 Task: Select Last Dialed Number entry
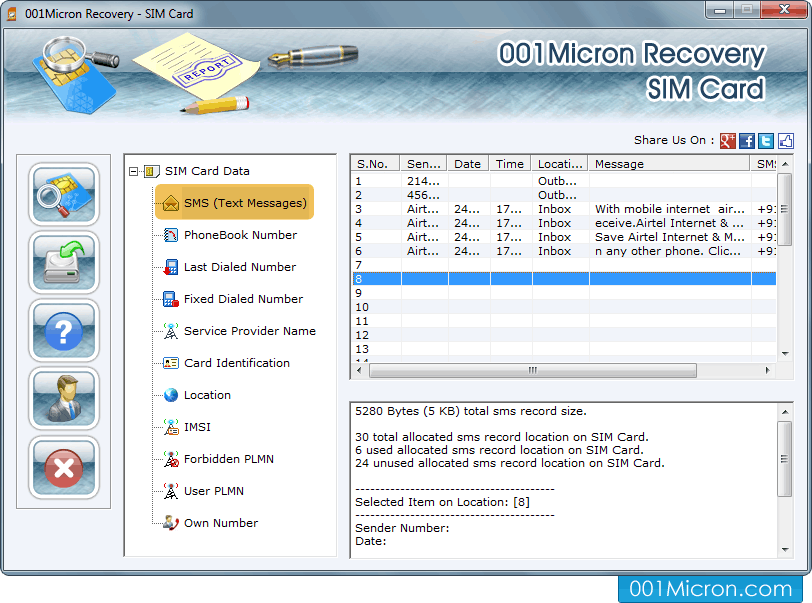pyautogui.click(x=239, y=267)
